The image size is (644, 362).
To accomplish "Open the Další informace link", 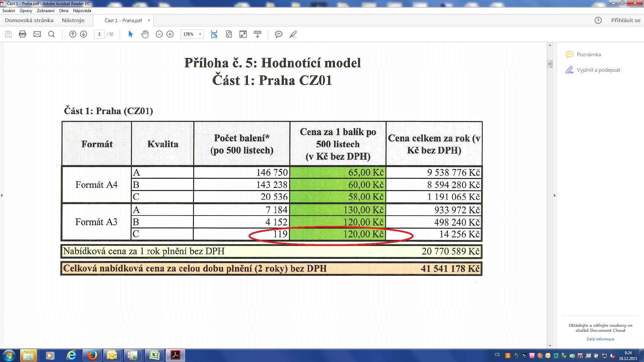I will [x=600, y=339].
